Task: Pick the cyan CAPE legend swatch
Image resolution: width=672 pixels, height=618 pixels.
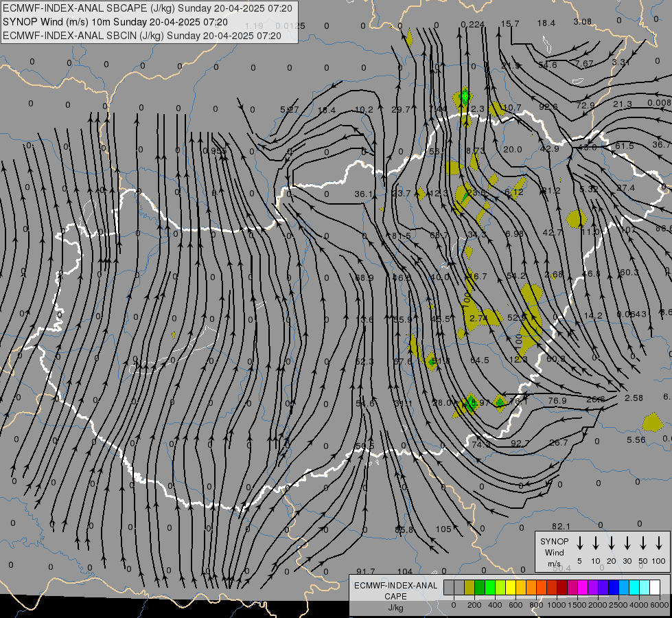Action: click(634, 588)
